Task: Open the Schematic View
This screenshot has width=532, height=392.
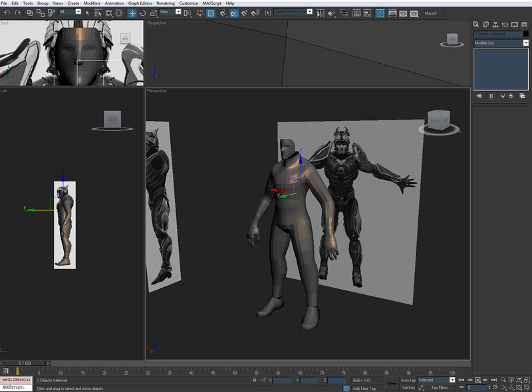Action: [368, 13]
